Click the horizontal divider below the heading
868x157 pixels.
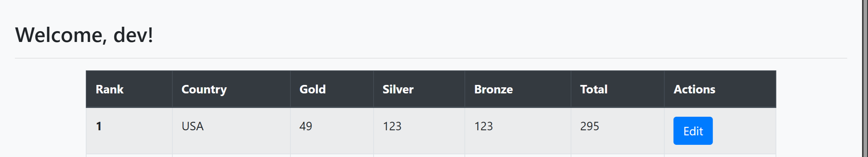[431, 58]
